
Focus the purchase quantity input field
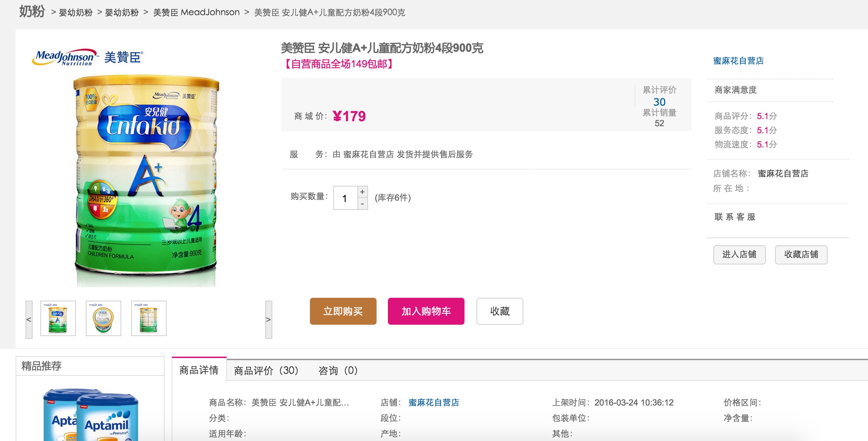(345, 198)
